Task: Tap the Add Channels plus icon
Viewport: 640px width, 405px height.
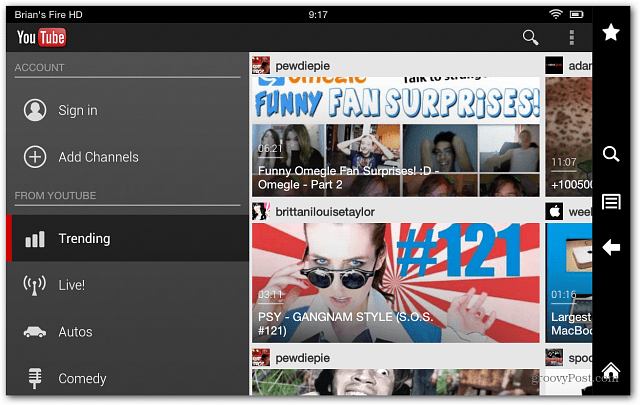Action: coord(35,157)
